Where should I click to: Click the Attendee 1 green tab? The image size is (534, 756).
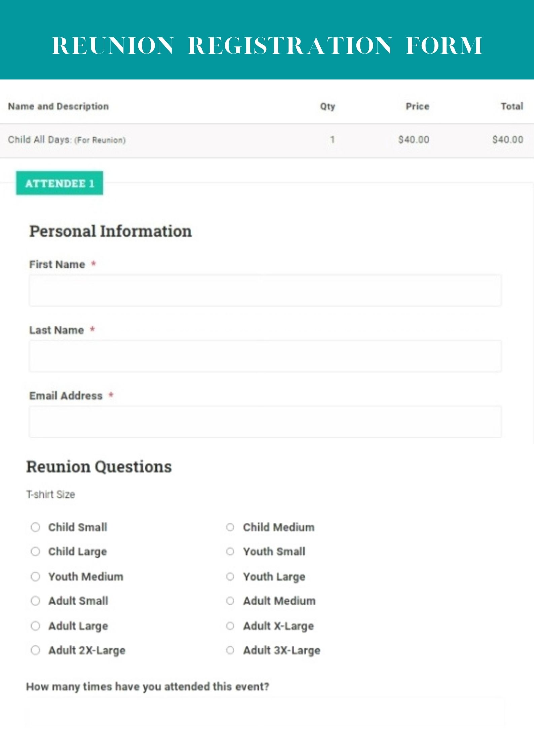click(x=60, y=183)
